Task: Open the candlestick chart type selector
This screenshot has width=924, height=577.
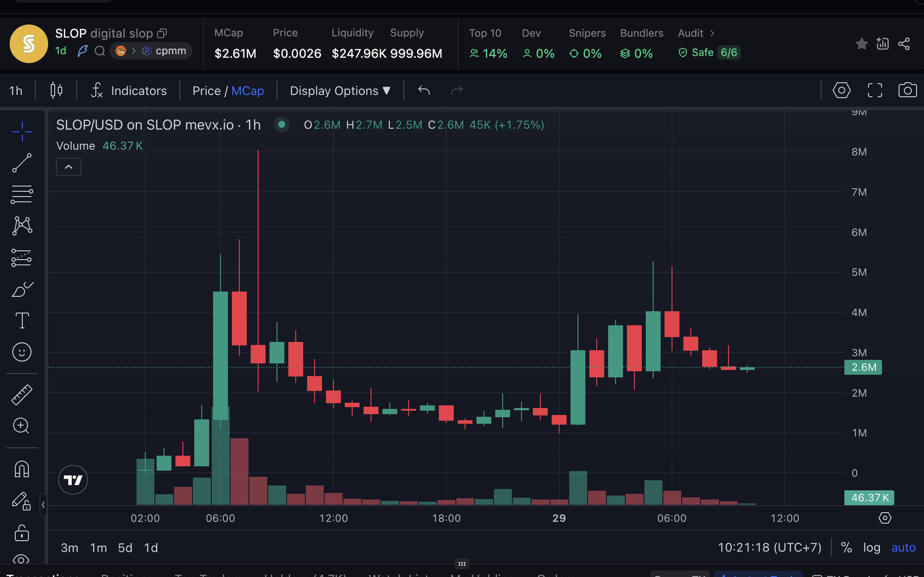Action: coord(56,91)
